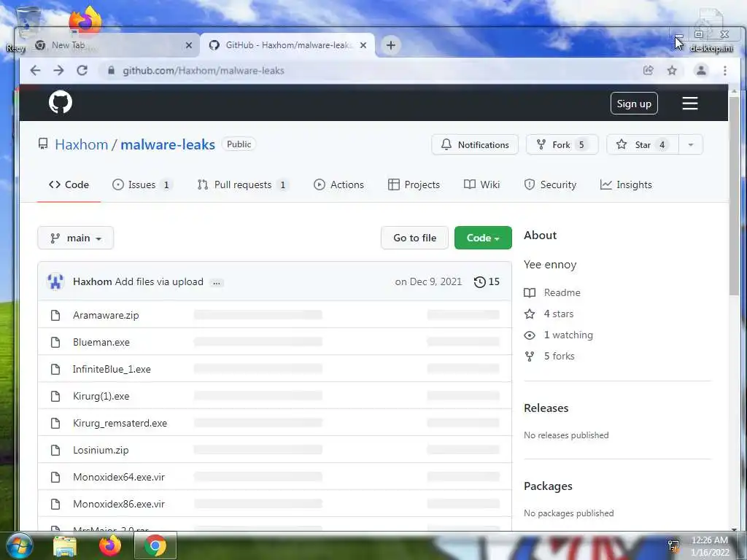Click the Readme book icon
This screenshot has width=747, height=560.
click(x=530, y=293)
